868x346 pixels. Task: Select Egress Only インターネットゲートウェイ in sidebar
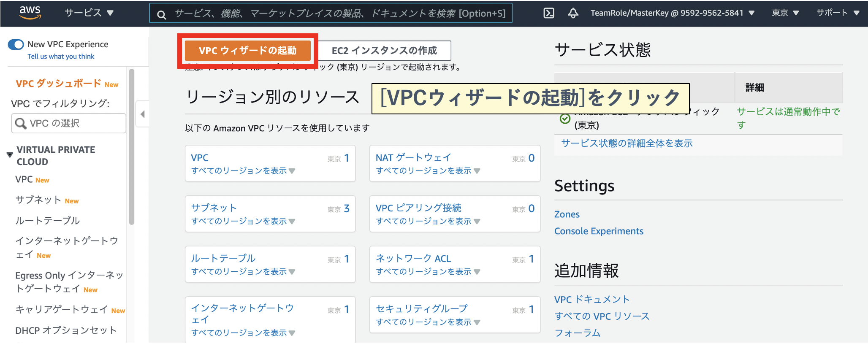pos(69,282)
